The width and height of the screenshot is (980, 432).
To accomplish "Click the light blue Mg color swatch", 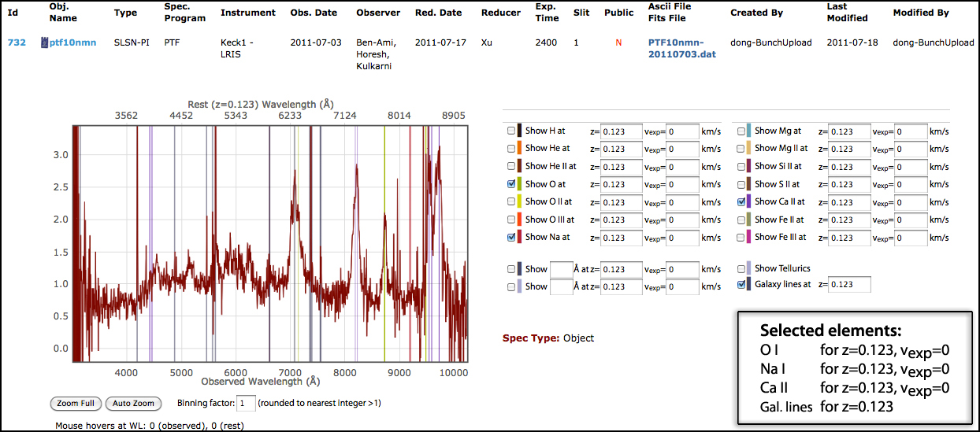I will (749, 131).
